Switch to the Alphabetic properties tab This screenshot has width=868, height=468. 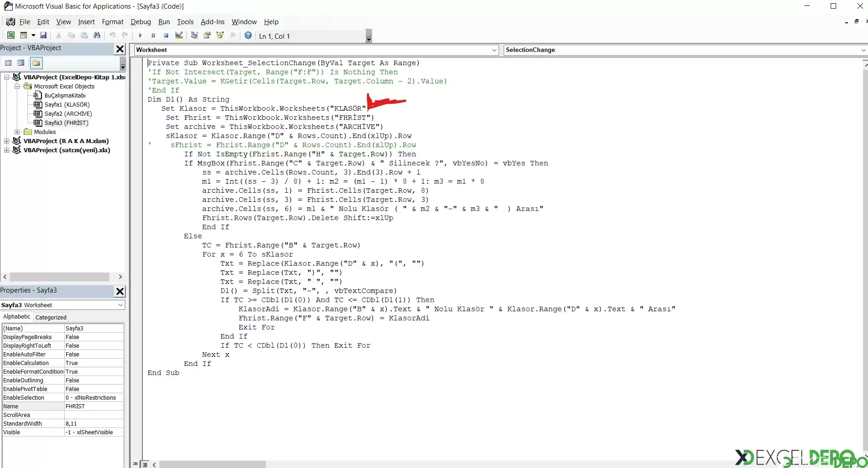pyautogui.click(x=17, y=317)
